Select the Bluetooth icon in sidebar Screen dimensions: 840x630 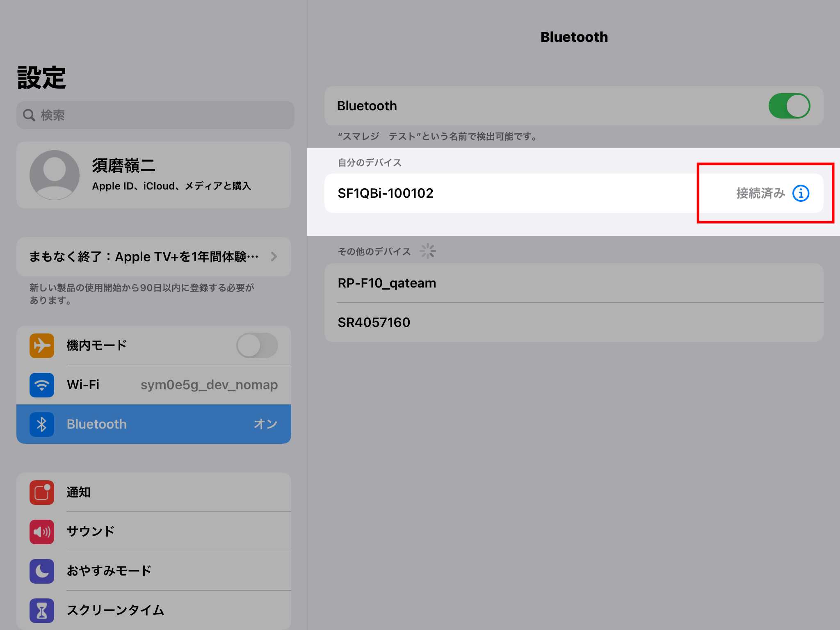pos(41,424)
